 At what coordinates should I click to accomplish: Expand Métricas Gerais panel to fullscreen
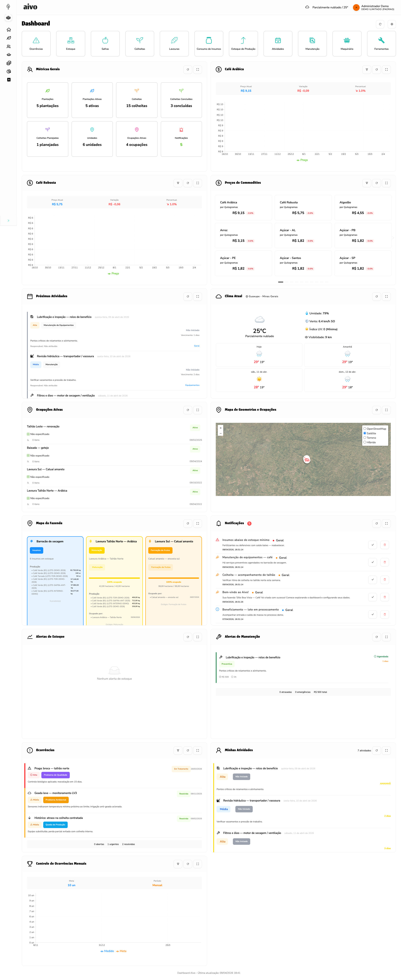(198, 70)
